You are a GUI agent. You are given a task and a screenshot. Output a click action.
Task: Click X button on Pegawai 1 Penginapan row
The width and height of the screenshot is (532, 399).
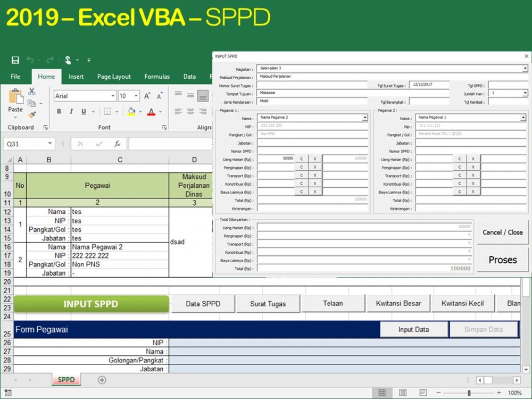[x=315, y=167]
